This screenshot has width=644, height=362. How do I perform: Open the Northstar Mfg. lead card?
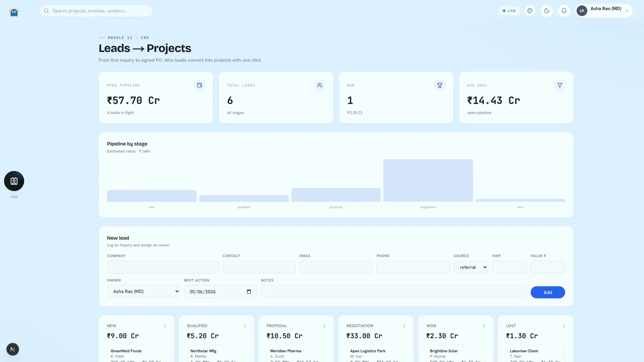pos(216,354)
